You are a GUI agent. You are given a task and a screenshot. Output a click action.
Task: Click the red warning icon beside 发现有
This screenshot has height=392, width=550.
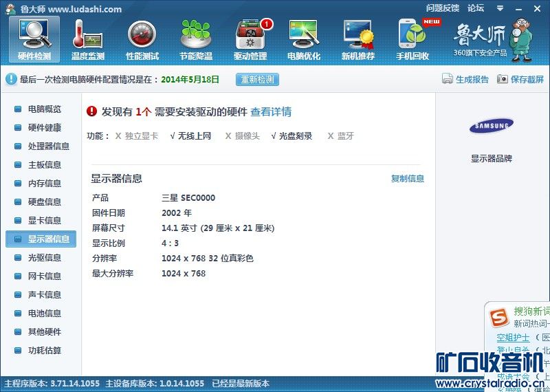coord(91,111)
